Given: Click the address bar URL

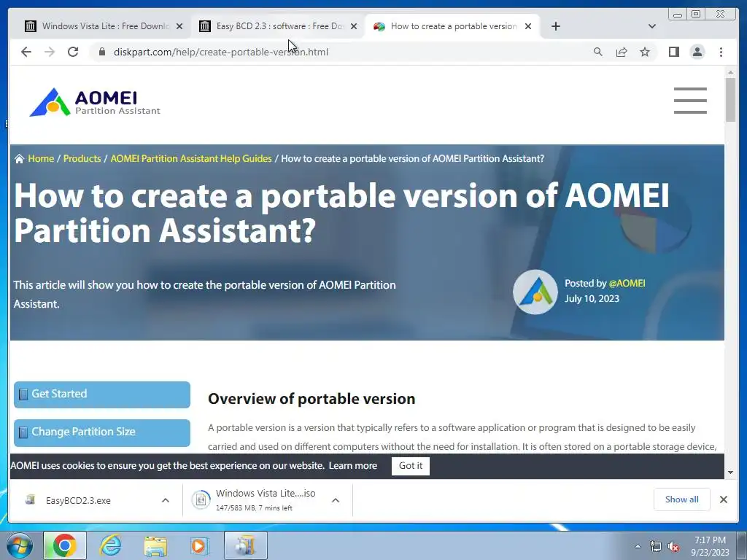Looking at the screenshot, I should click(221, 52).
